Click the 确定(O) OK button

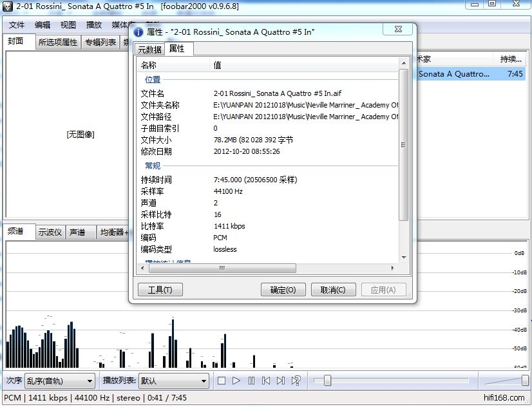(x=283, y=290)
